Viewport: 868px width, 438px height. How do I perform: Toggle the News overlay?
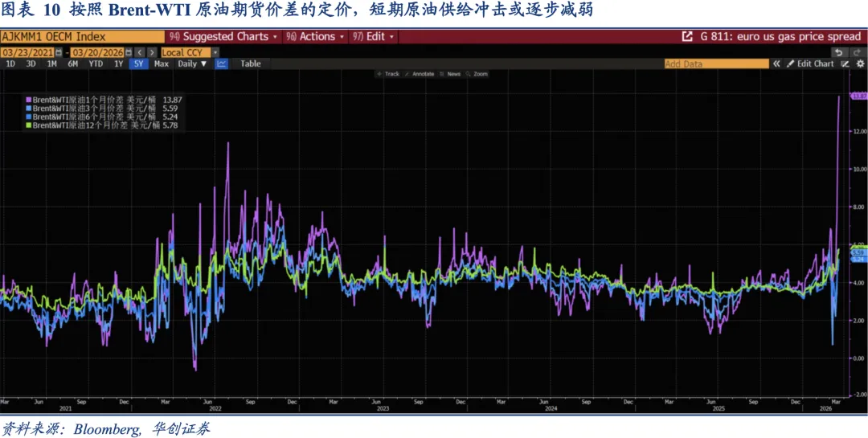coord(450,74)
